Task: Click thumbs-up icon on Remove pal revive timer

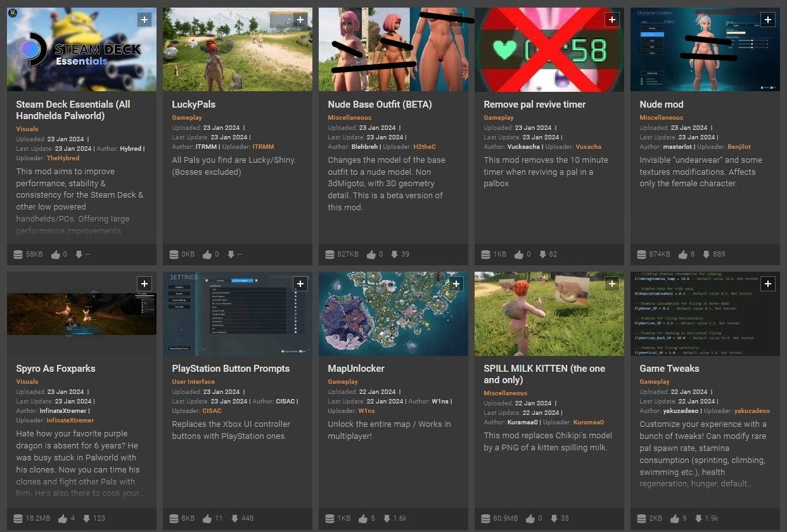Action: (x=519, y=254)
